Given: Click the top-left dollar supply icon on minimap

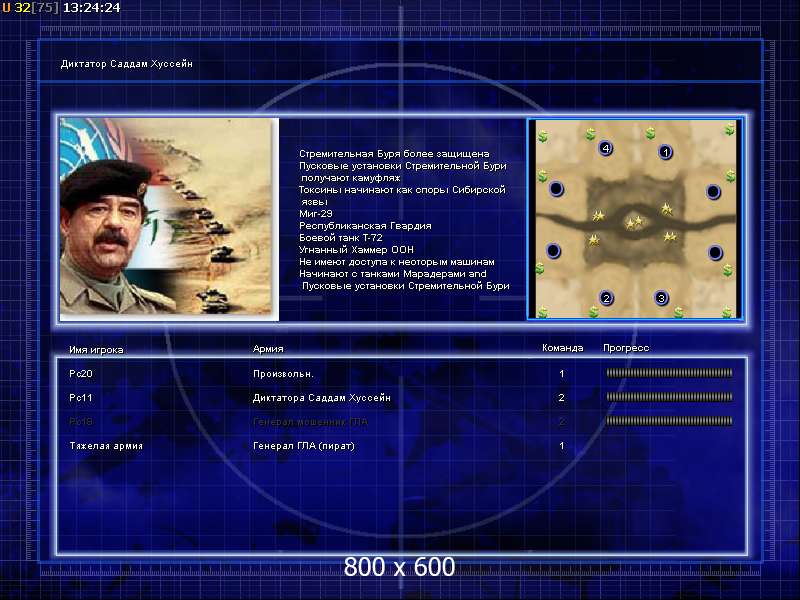Looking at the screenshot, I should [x=543, y=136].
